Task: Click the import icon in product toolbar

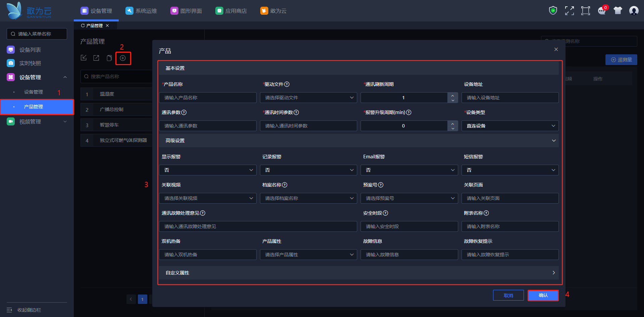Action: 84,58
